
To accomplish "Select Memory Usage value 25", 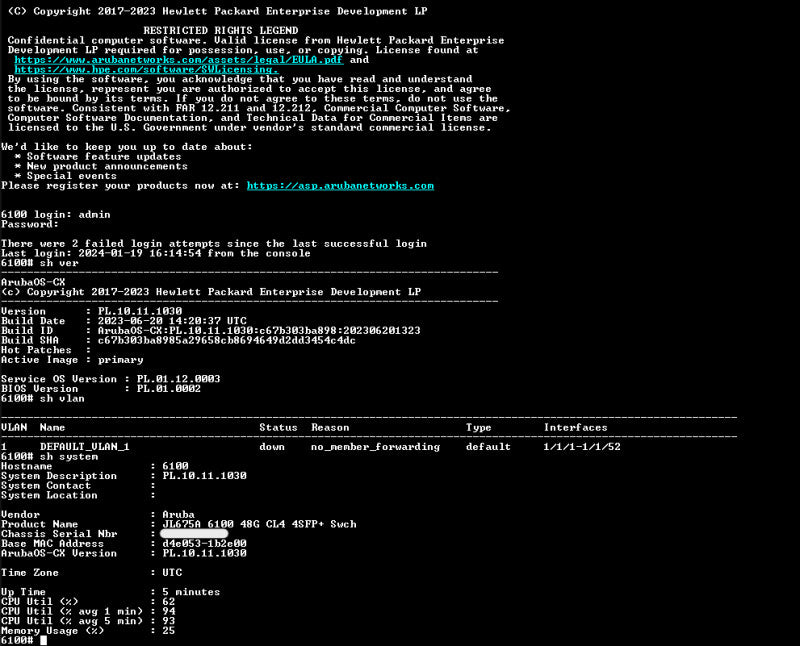I will (x=169, y=631).
